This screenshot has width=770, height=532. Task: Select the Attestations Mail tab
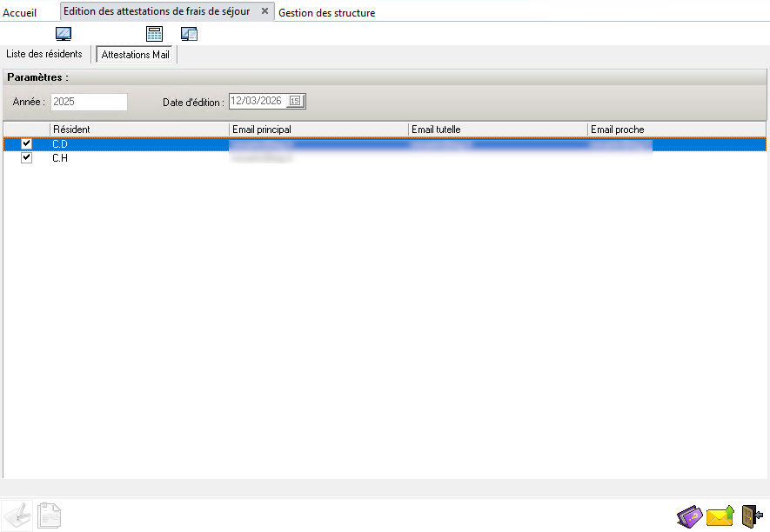136,55
